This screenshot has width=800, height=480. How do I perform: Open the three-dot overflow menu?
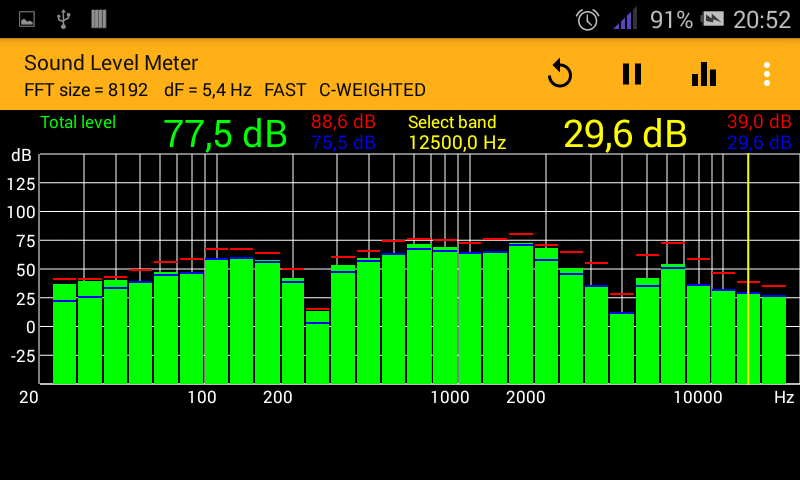tap(766, 74)
